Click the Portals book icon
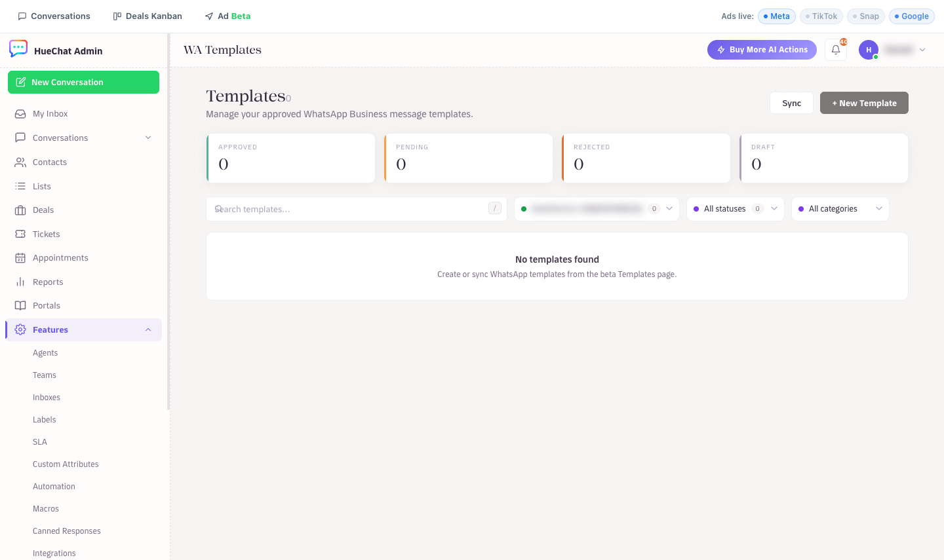This screenshot has height=560, width=944. coord(20,306)
